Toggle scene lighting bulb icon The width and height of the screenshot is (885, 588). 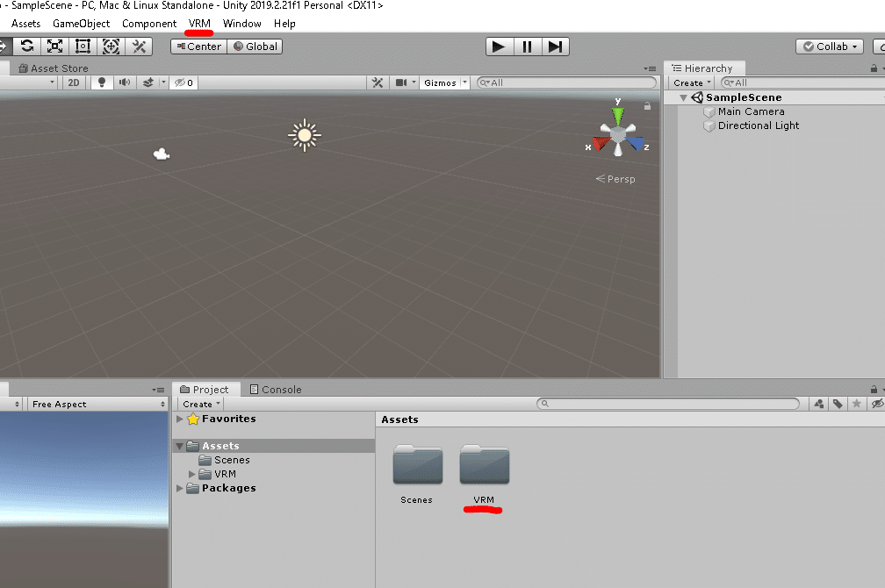click(x=102, y=83)
